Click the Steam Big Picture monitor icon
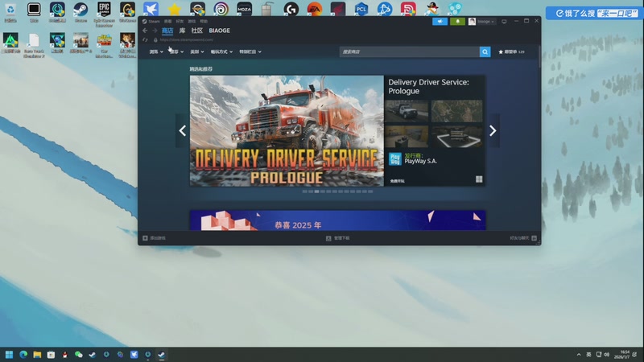Viewport: 644px width, 362px height. point(504,22)
